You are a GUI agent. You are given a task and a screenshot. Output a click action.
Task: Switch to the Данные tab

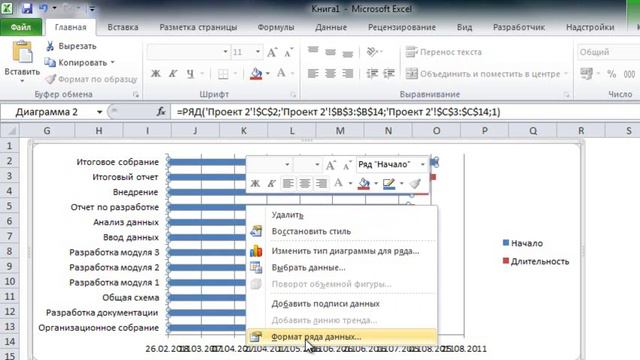click(x=331, y=27)
